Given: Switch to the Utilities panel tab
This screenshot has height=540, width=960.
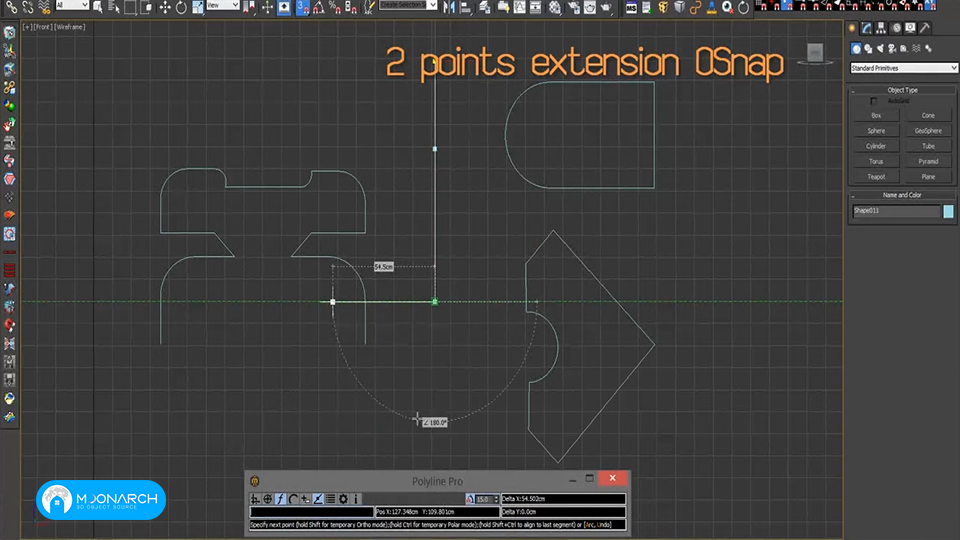Looking at the screenshot, I should (925, 28).
